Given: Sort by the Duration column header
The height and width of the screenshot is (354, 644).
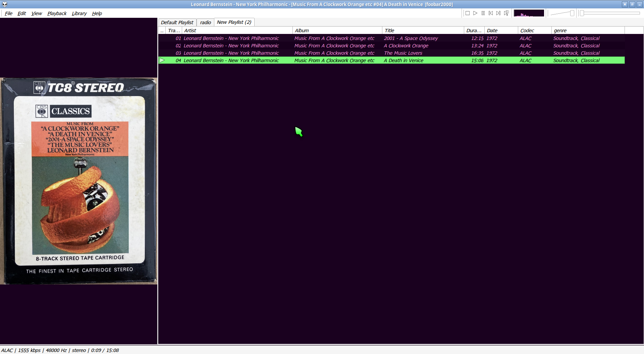Looking at the screenshot, I should (x=474, y=31).
